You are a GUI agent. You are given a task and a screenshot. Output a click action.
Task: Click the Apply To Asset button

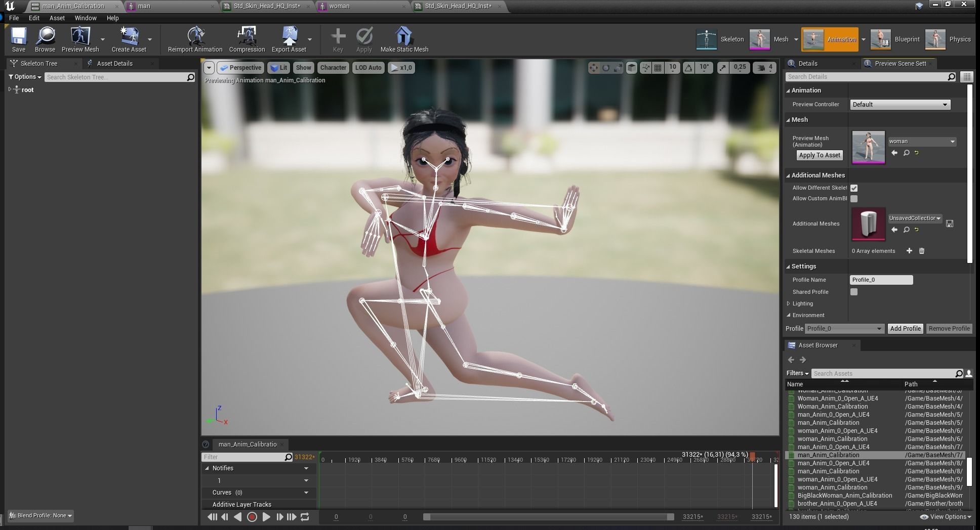pos(820,155)
